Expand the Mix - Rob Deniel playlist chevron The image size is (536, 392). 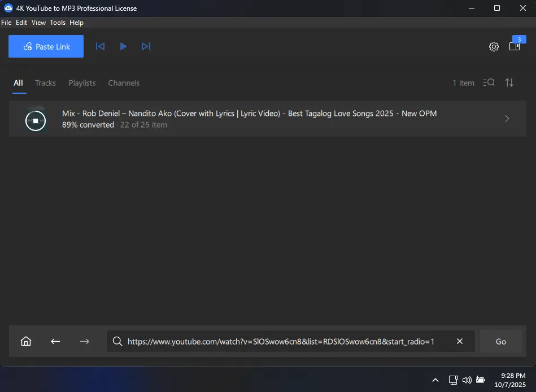pyautogui.click(x=507, y=119)
